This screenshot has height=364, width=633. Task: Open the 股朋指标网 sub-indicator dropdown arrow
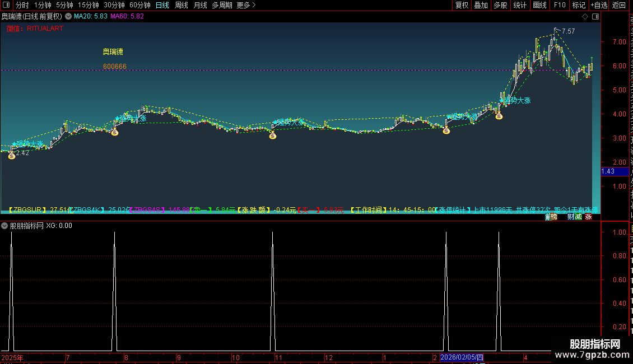coord(4,226)
